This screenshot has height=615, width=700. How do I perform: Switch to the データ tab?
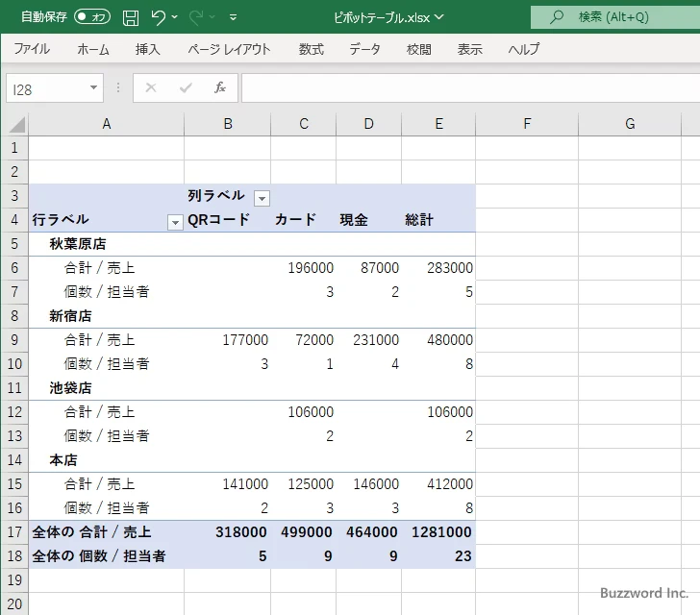[364, 49]
